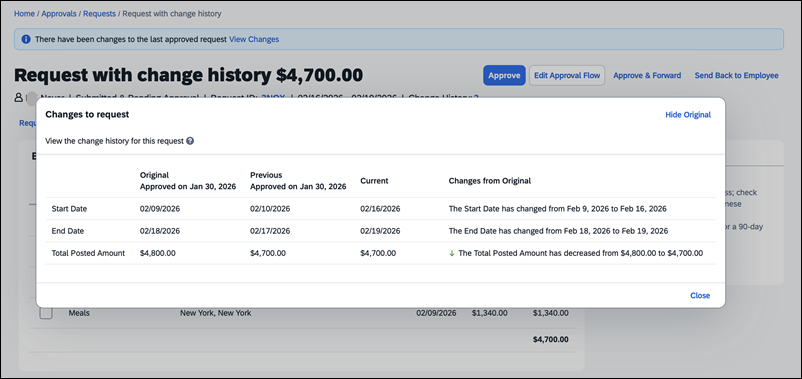Click the Hide Original link
This screenshot has height=379, width=802.
click(688, 115)
